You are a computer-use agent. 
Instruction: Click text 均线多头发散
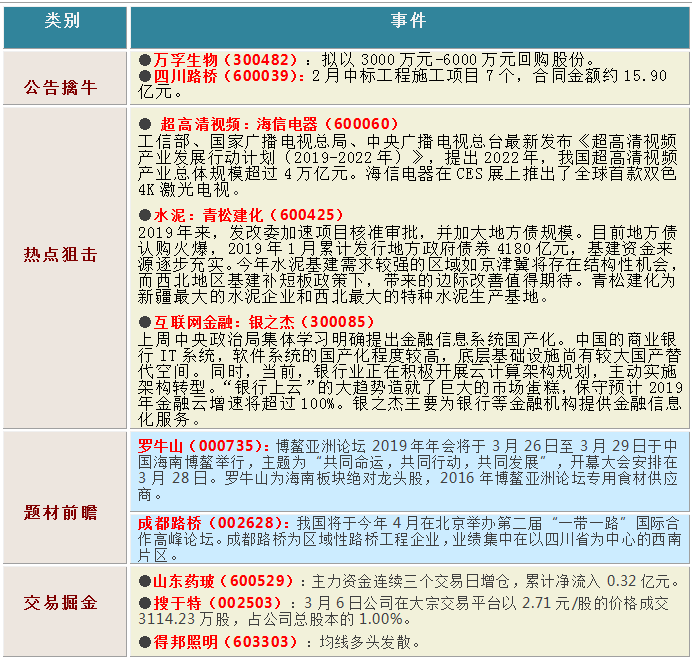[365, 642]
